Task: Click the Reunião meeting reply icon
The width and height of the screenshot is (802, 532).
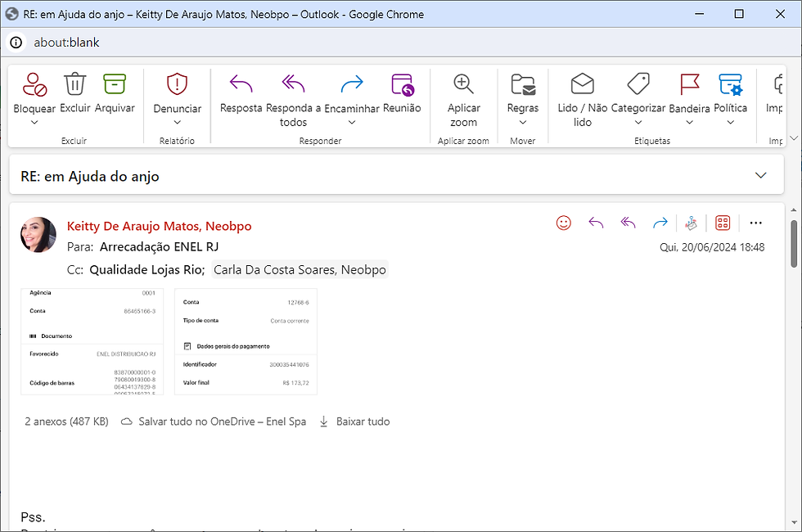Action: pyautogui.click(x=402, y=84)
